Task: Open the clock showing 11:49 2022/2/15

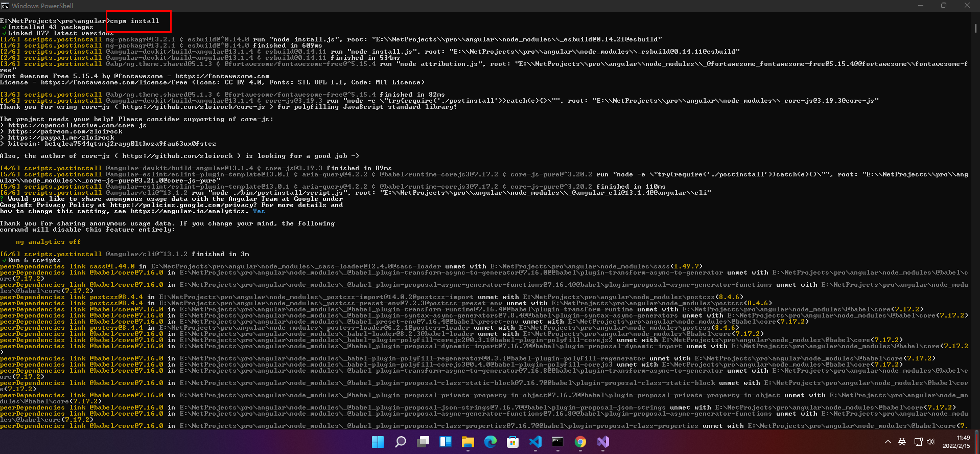Action: coord(956,442)
